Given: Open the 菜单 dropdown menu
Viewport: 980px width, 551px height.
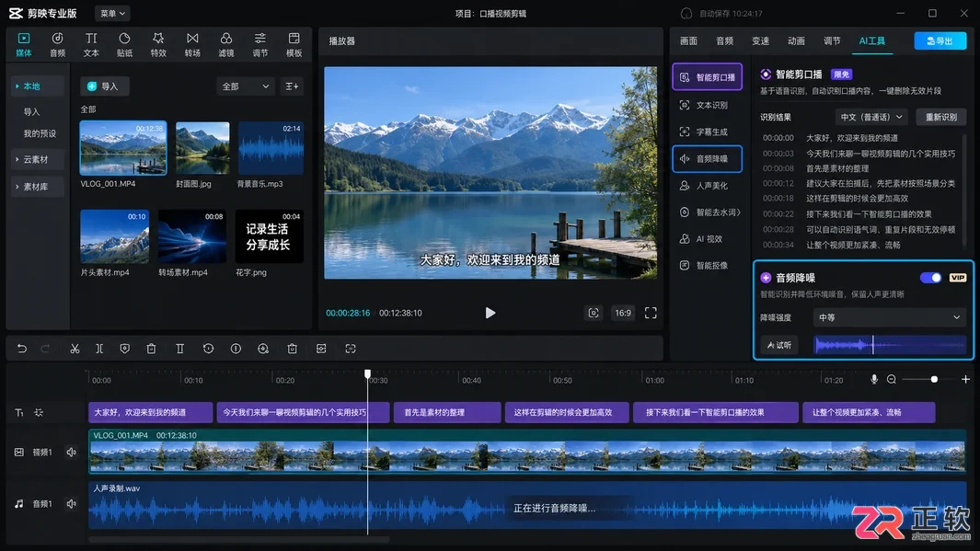Looking at the screenshot, I should [112, 13].
